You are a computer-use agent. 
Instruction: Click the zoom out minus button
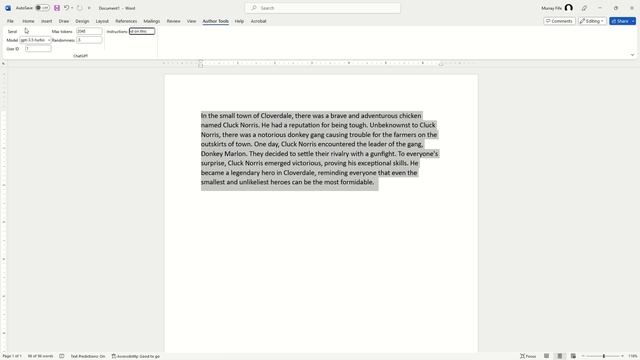point(583,356)
